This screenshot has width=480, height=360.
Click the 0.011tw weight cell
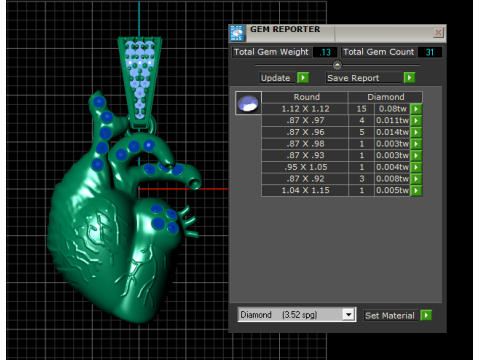tap(392, 121)
